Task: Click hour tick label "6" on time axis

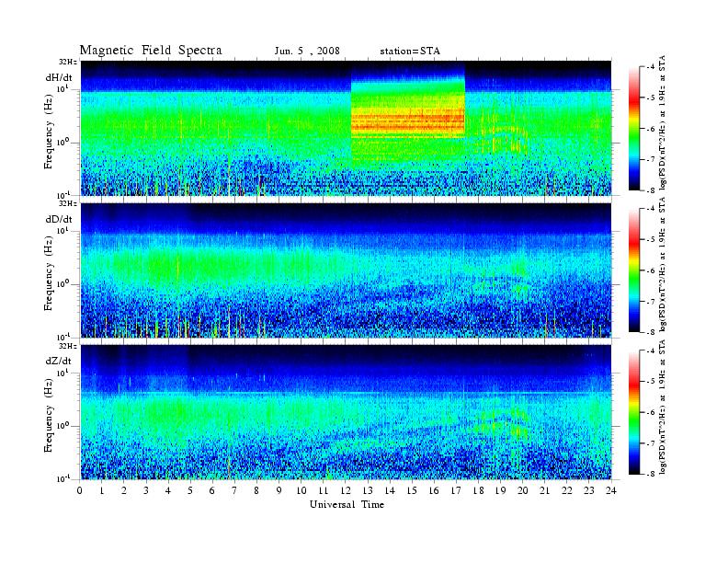Action: click(212, 490)
